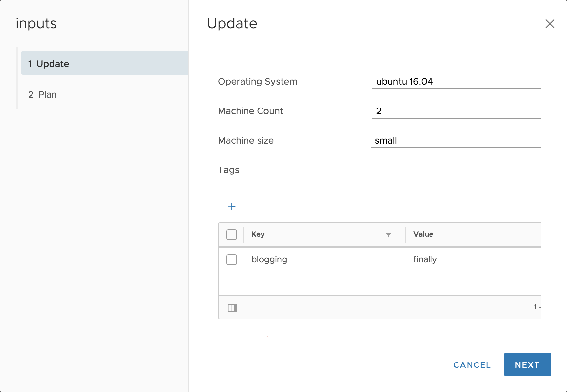Viewport: 567px width, 392px height.
Task: Switch to the Plan step
Action: pos(42,94)
